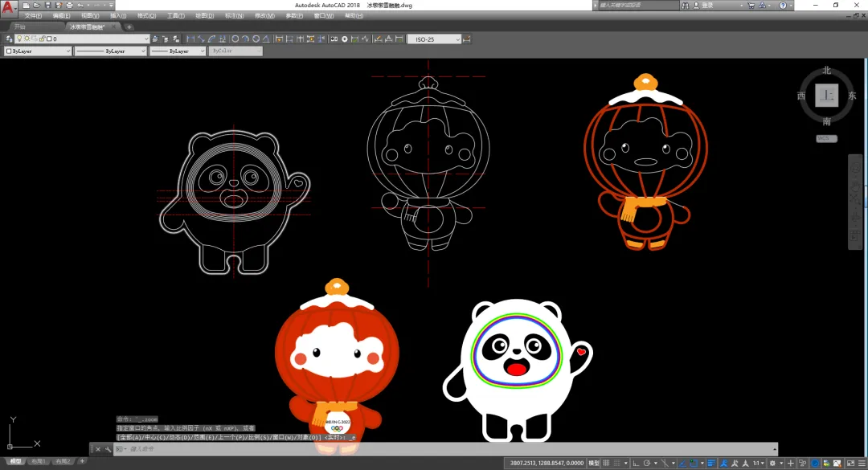Click the ViewCube 北 north label
The width and height of the screenshot is (868, 470).
(826, 71)
